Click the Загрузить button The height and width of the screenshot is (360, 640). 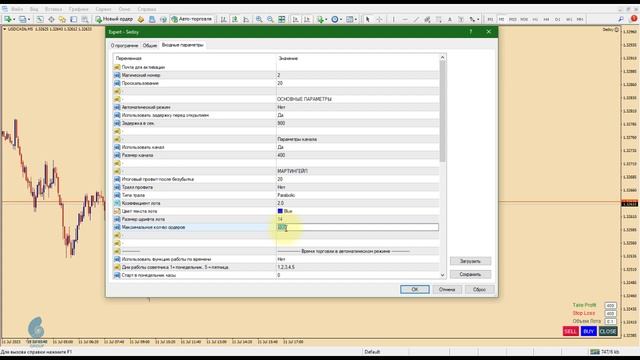tap(470, 261)
